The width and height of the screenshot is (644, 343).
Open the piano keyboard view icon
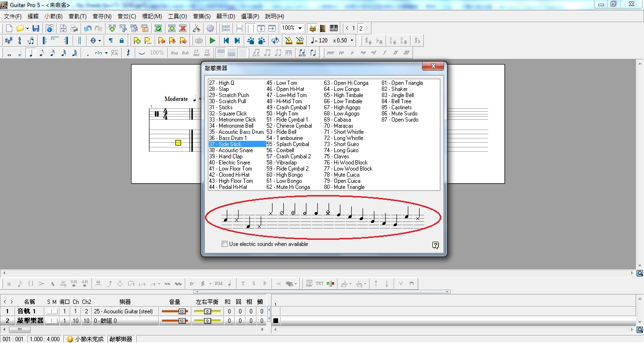[x=334, y=28]
